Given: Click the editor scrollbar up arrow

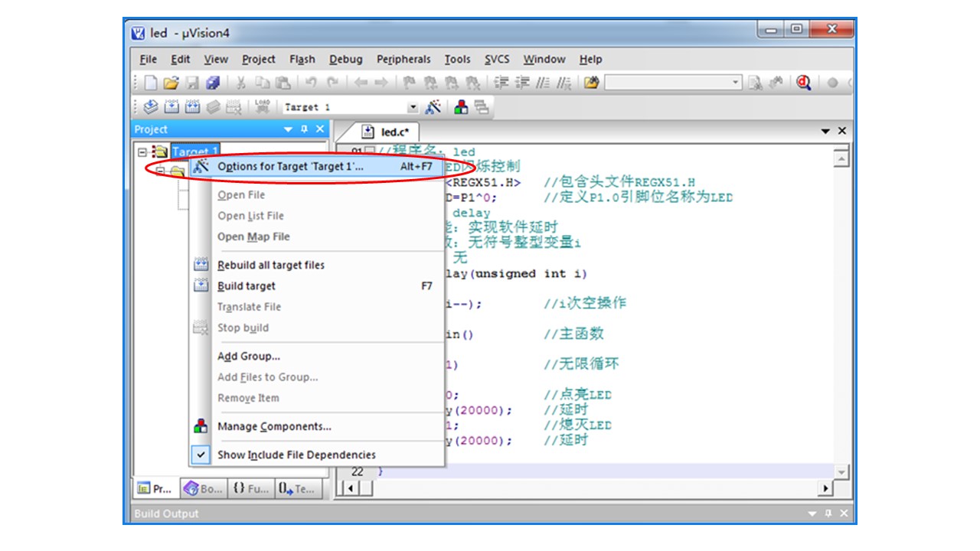Looking at the screenshot, I should pos(842,158).
